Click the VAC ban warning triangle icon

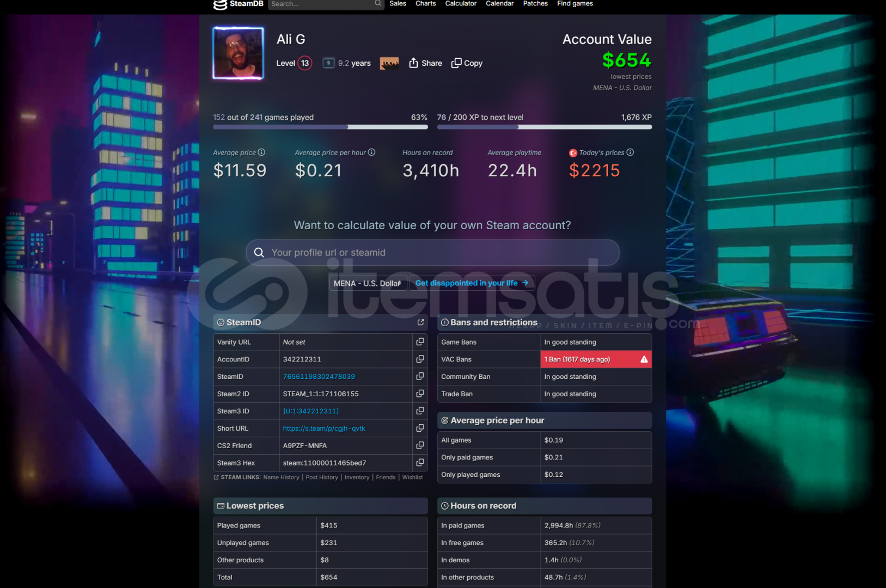644,359
